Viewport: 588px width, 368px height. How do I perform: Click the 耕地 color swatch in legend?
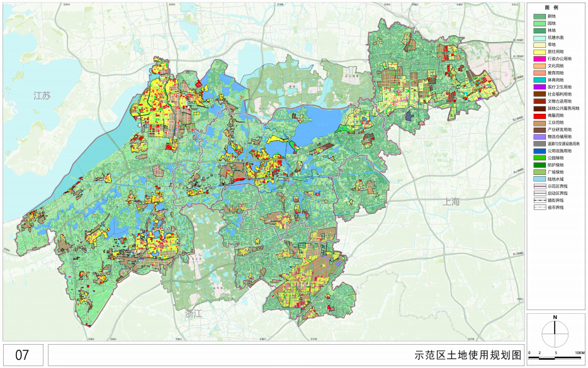pyautogui.click(x=540, y=16)
